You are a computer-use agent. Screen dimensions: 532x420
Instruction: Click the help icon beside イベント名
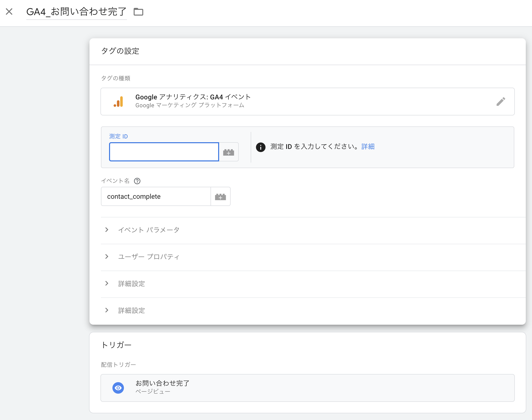coord(137,181)
